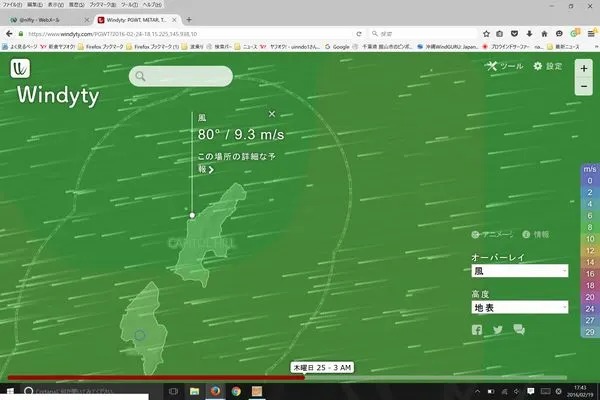This screenshot has width=600, height=400.
Task: Expand the オーバーレイ overlay dropdown showing 風
Action: click(x=520, y=271)
